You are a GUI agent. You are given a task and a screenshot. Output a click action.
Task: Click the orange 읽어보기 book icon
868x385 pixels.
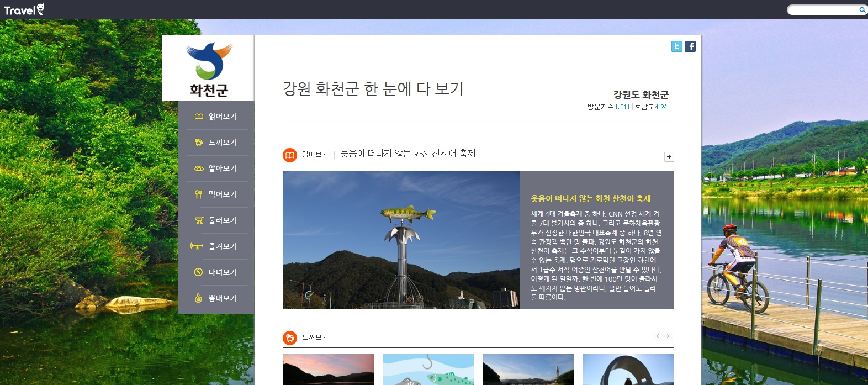click(290, 155)
